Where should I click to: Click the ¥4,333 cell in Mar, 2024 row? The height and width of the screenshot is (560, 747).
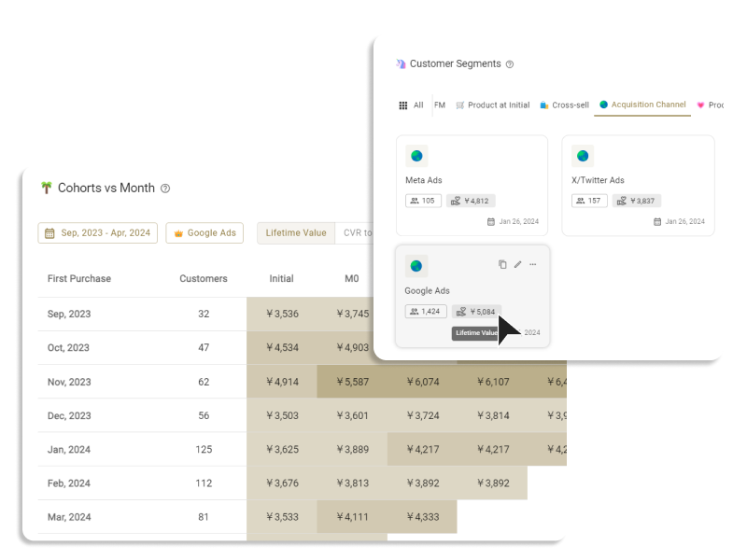pos(423,517)
